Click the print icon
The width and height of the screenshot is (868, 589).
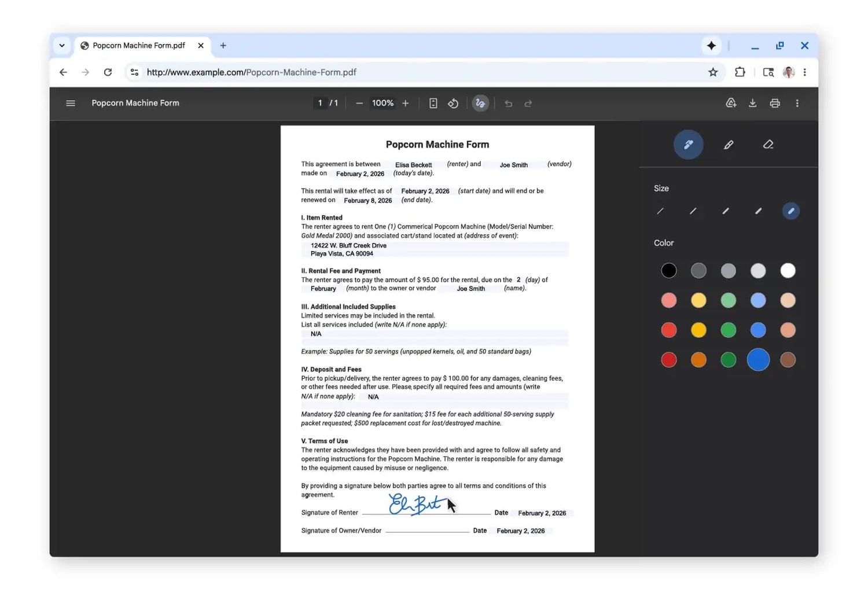(x=775, y=103)
